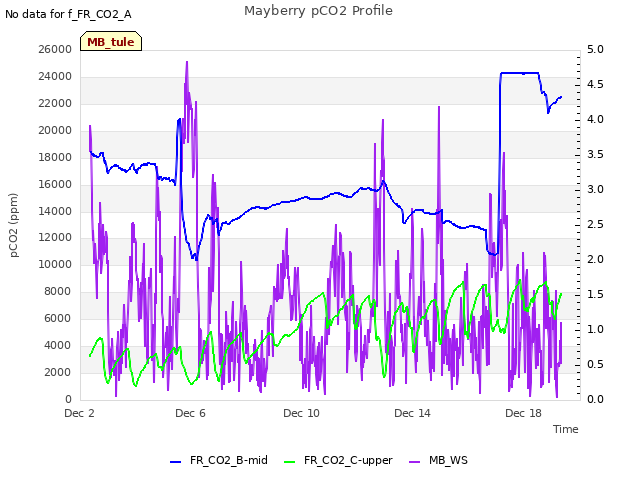Click the 1.5 right axis label
The width and height of the screenshot is (640, 480).
point(595,294)
